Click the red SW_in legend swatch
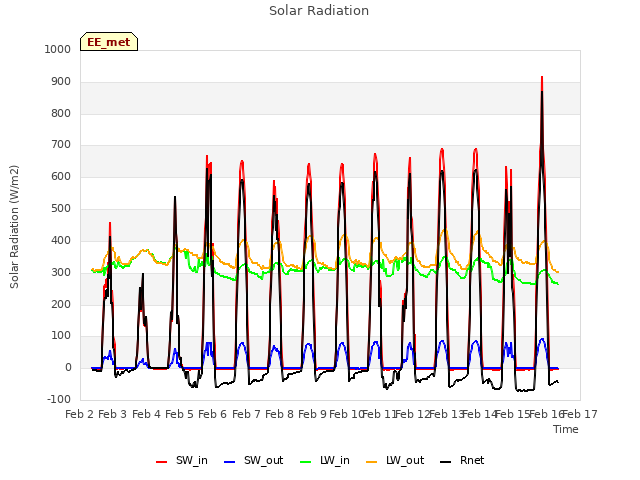Viewport: 640px width, 480px height. pyautogui.click(x=162, y=462)
